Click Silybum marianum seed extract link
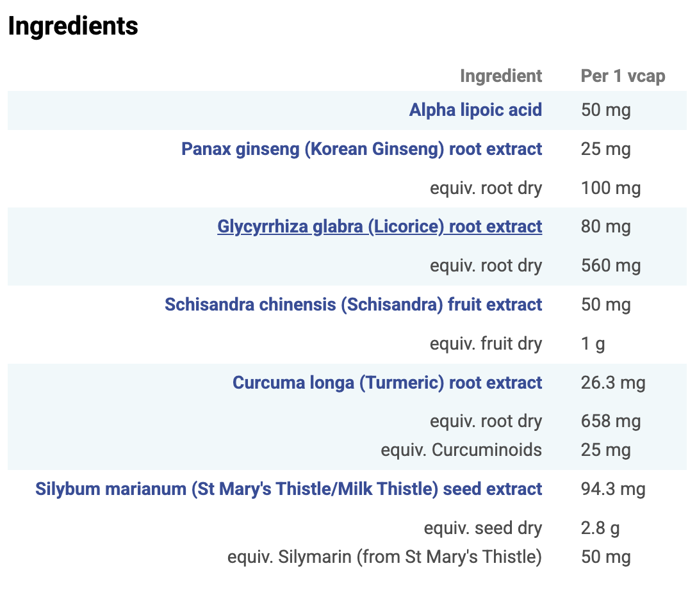Viewport: 697px width, 616px height. [x=288, y=489]
